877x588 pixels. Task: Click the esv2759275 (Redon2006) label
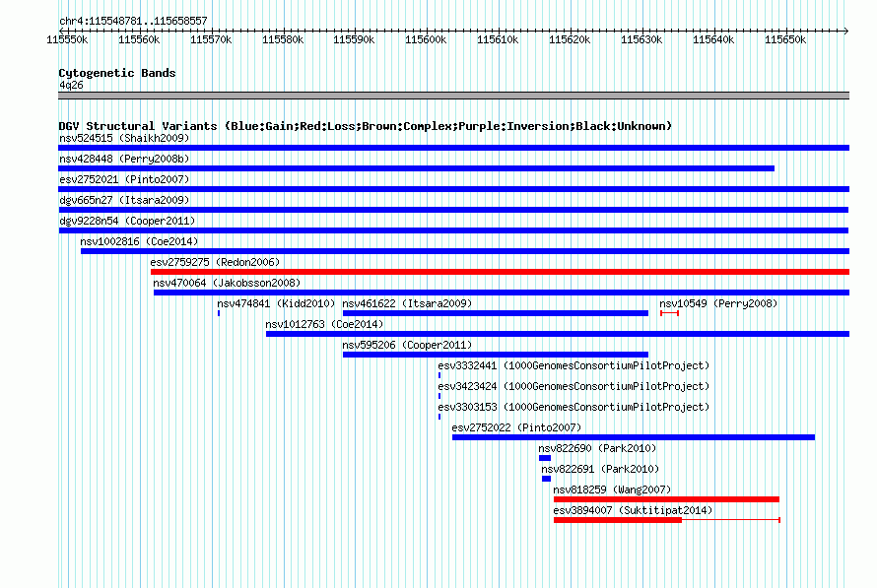click(x=215, y=262)
